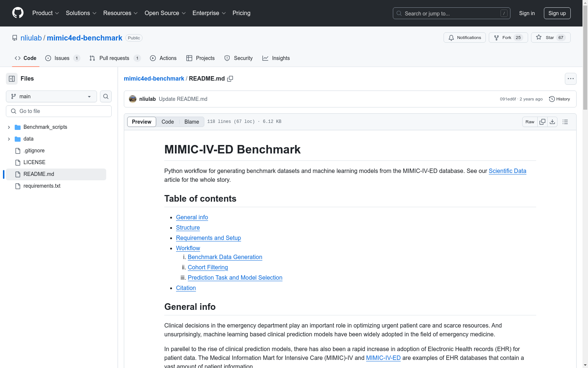Open the more file actions menu
This screenshot has width=588, height=368.
tap(570, 79)
